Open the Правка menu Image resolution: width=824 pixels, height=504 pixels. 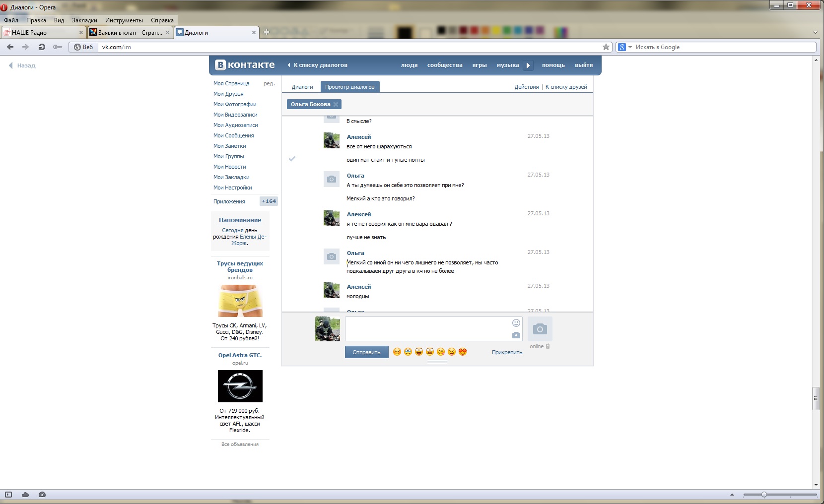click(x=36, y=20)
